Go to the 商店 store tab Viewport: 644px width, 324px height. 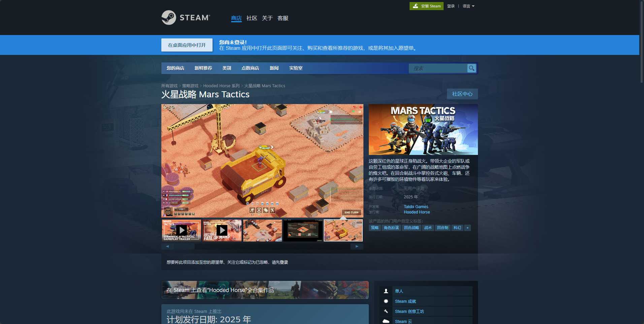[236, 18]
